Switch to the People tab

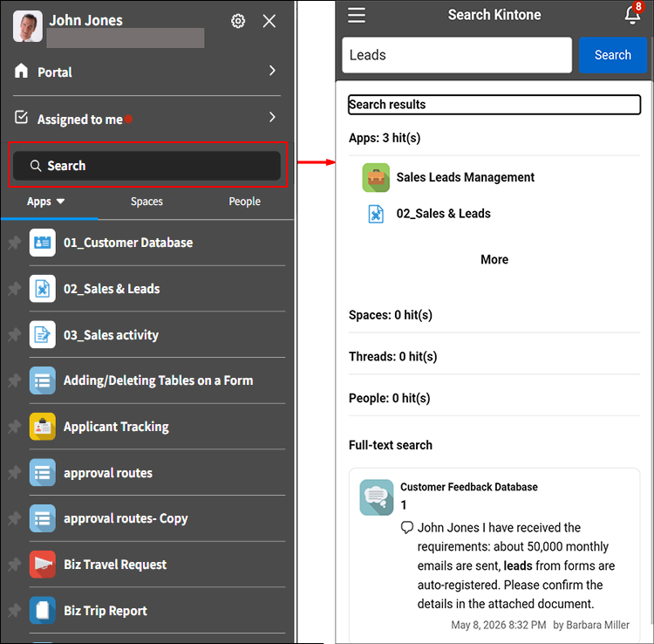244,202
